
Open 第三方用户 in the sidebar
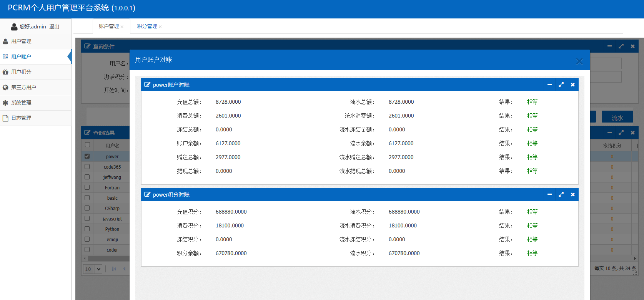point(23,87)
